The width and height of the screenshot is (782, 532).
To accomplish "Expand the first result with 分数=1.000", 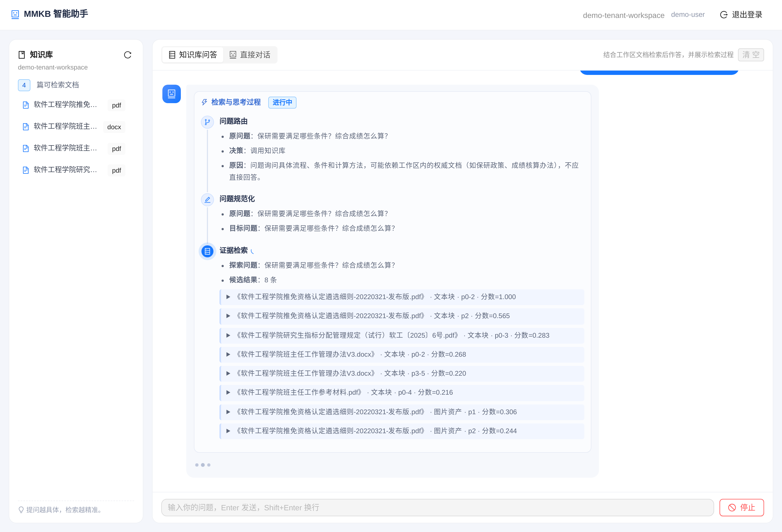I will 402,297.
